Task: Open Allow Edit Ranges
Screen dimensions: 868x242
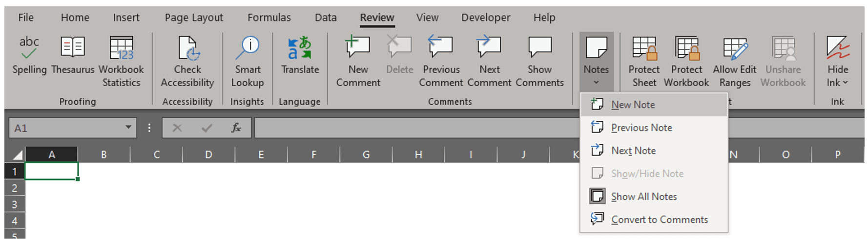Action: (734, 61)
